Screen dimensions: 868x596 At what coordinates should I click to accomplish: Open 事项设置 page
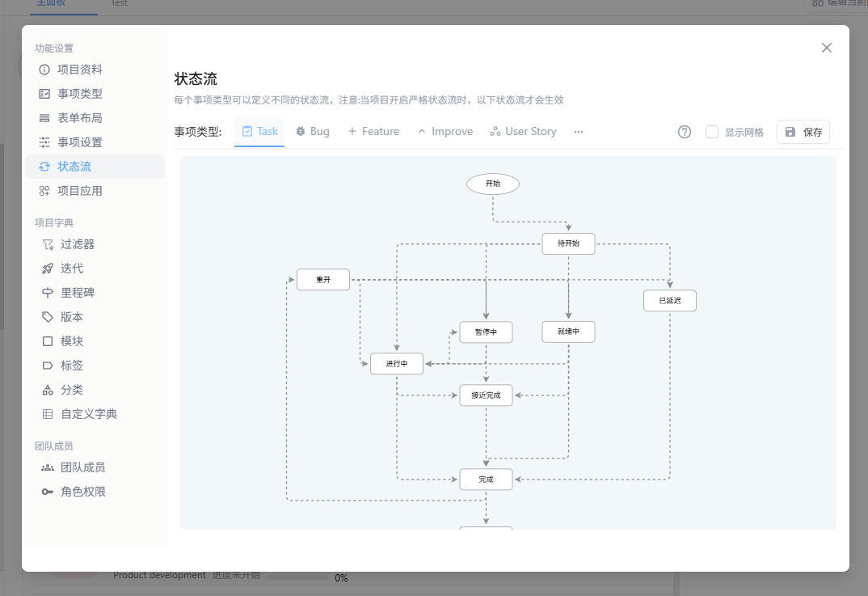click(95, 142)
